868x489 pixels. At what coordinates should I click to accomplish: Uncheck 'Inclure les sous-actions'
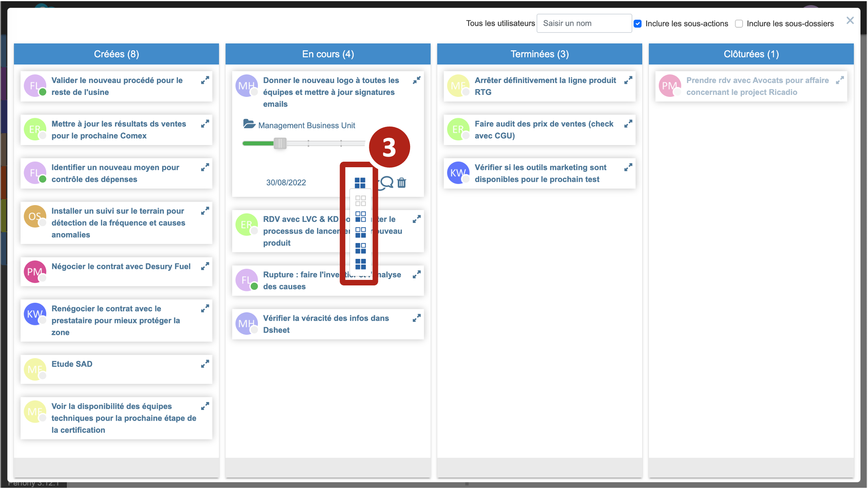tap(637, 24)
